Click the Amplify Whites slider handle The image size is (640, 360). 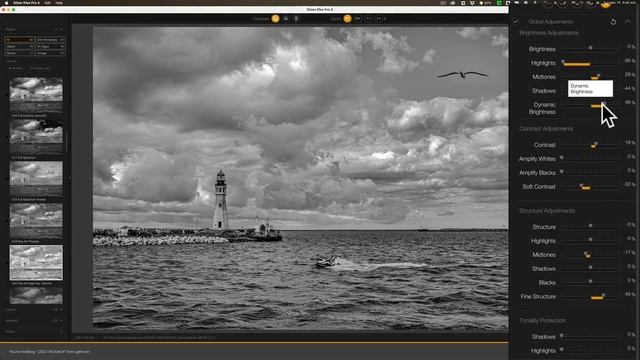coord(562,158)
